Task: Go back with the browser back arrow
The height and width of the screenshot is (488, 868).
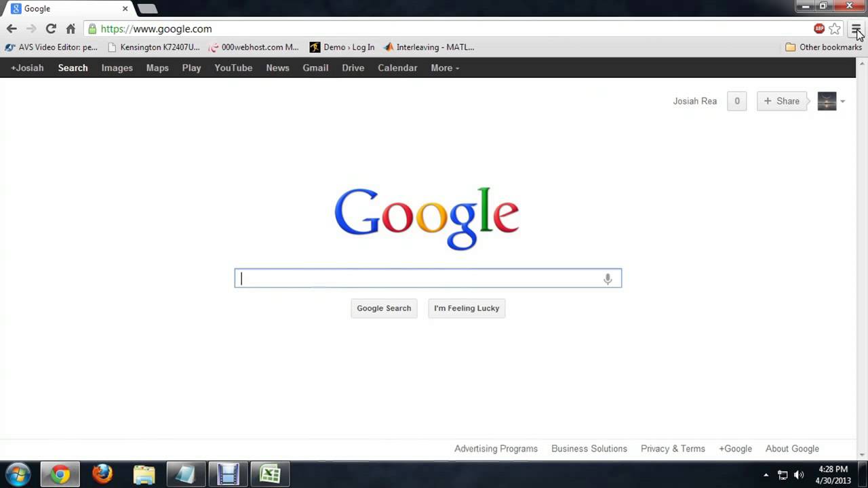Action: click(x=12, y=28)
